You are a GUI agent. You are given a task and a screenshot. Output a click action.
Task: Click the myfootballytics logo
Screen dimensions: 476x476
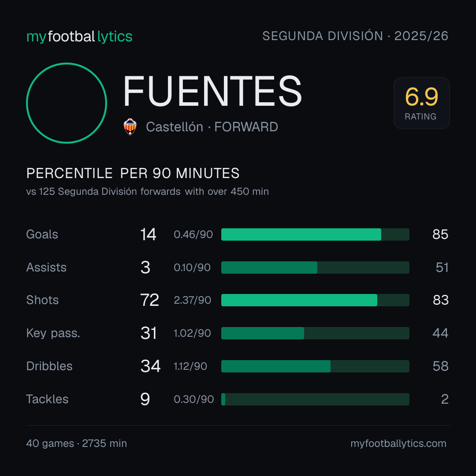click(79, 37)
